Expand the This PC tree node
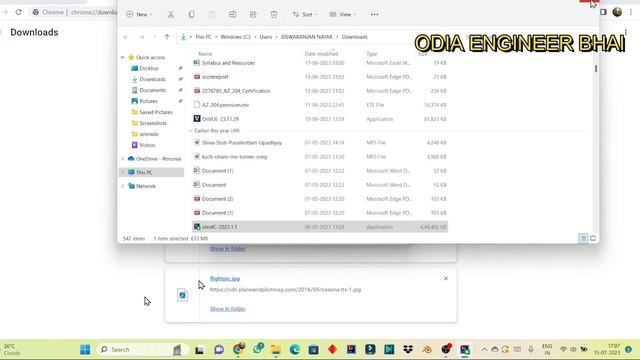 coord(122,172)
